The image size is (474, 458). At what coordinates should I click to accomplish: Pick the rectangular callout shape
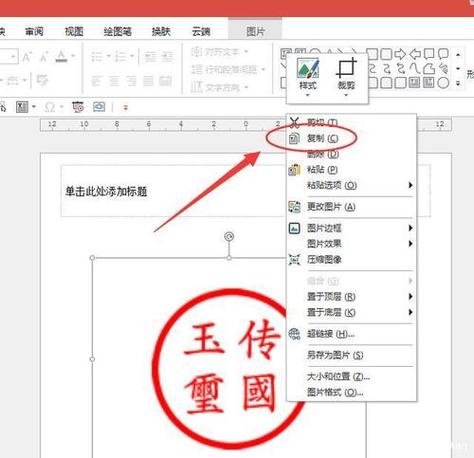point(429,54)
